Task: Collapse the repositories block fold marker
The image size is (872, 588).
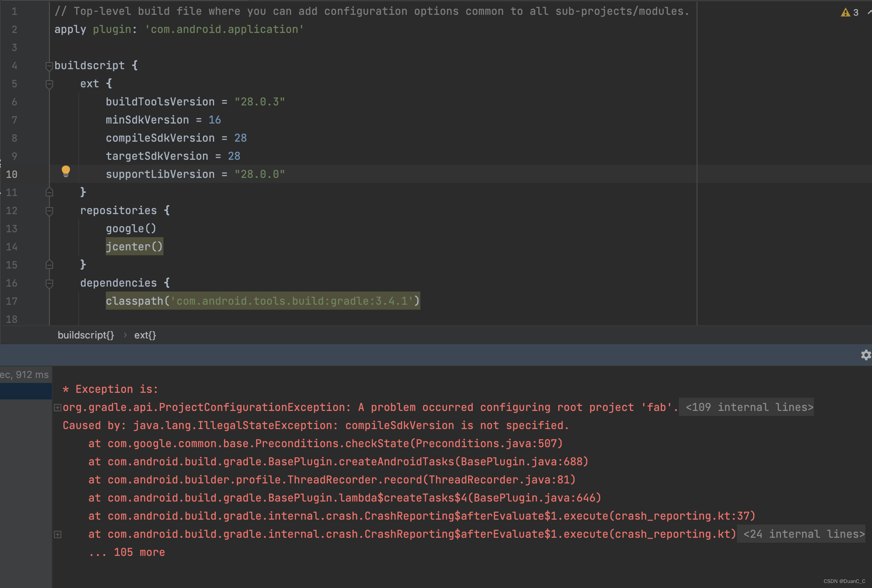Action: click(49, 211)
